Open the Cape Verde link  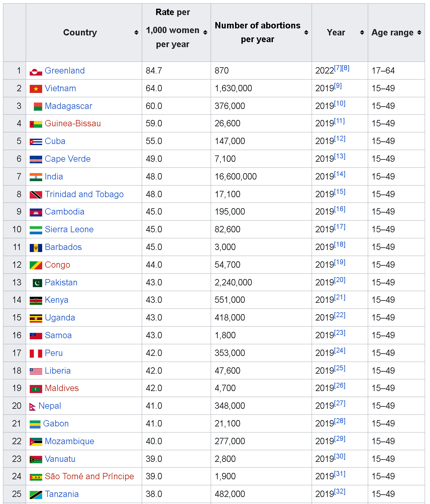(68, 159)
